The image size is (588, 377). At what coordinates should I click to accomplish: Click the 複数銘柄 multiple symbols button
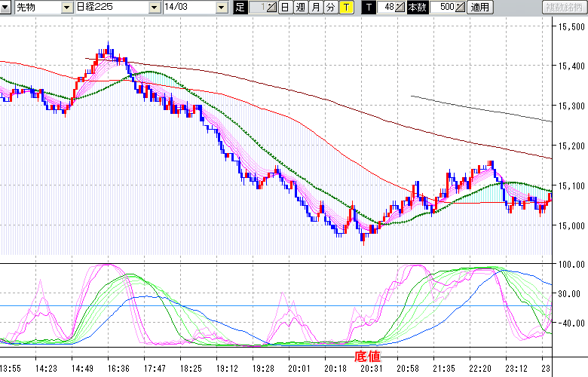tap(564, 8)
